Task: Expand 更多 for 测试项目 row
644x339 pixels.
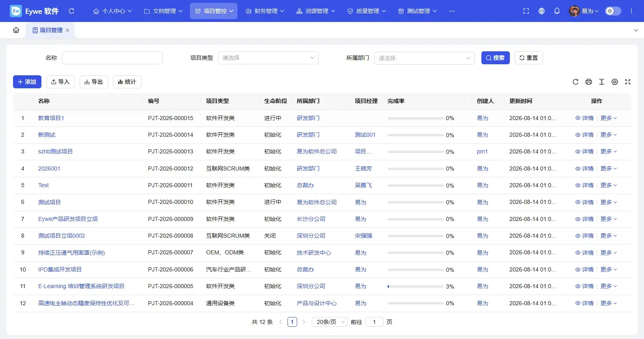Action: click(609, 202)
